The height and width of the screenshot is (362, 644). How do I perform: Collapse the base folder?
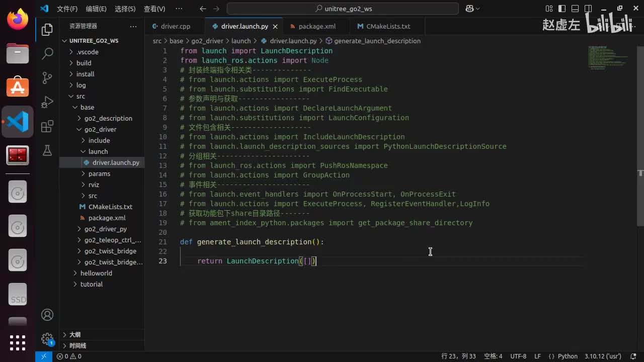[102, 107]
